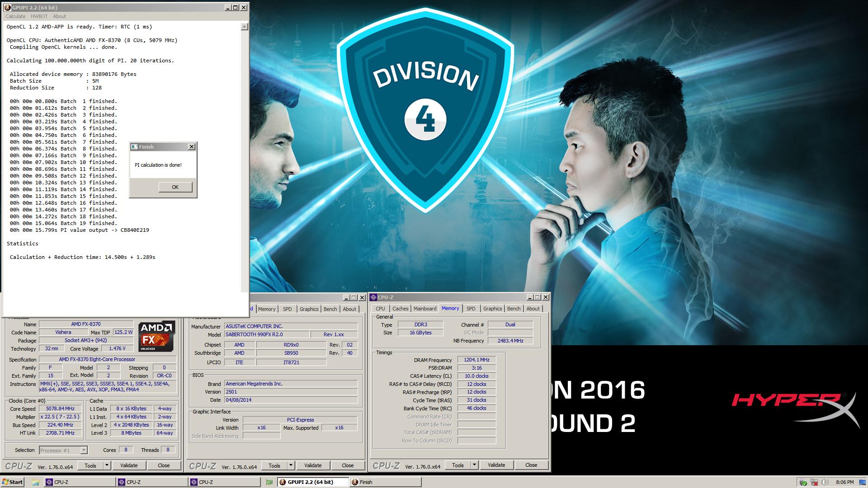Click the NB Frequency value 2483.4 MHz
This screenshot has width=868, height=488.
pos(510,341)
